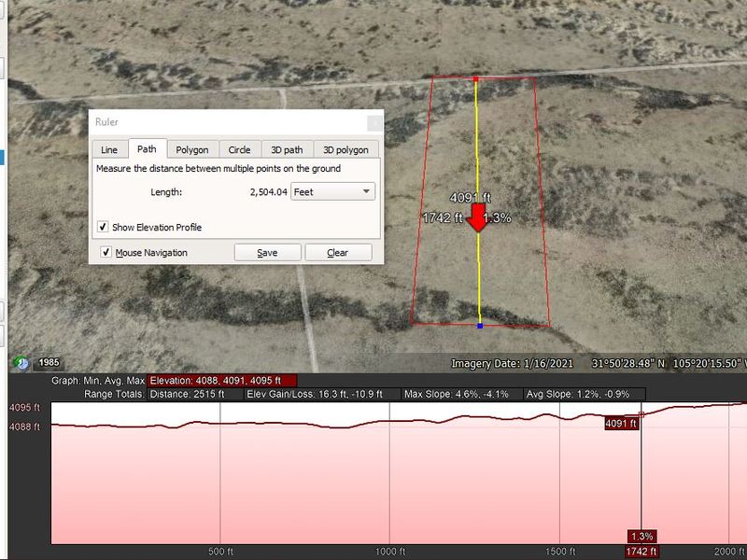Disable Mouse Navigation
Image resolution: width=747 pixels, height=560 pixels.
point(106,252)
